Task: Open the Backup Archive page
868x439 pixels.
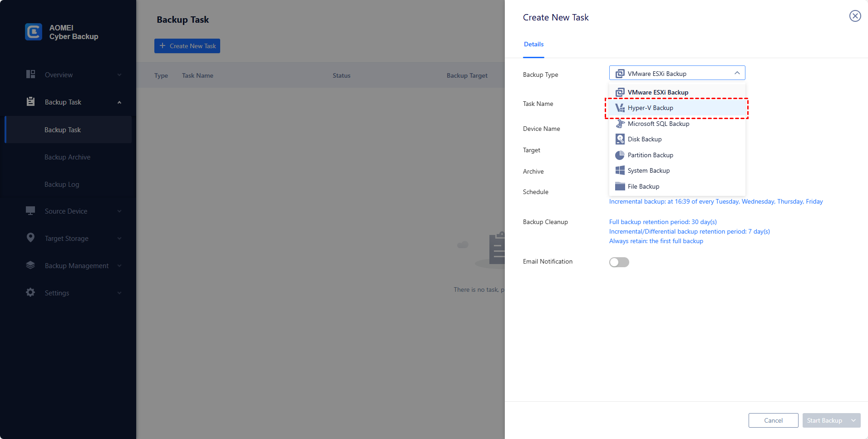Action: (x=68, y=157)
